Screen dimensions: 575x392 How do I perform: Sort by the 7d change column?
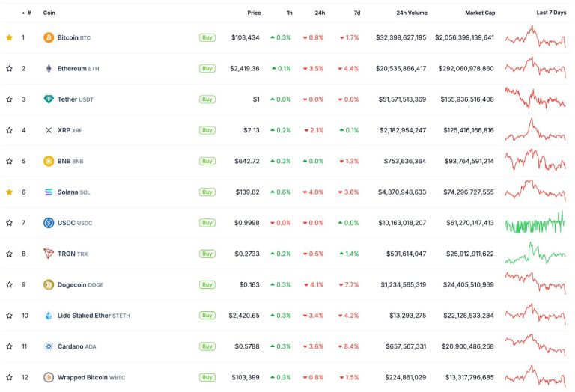pos(357,13)
